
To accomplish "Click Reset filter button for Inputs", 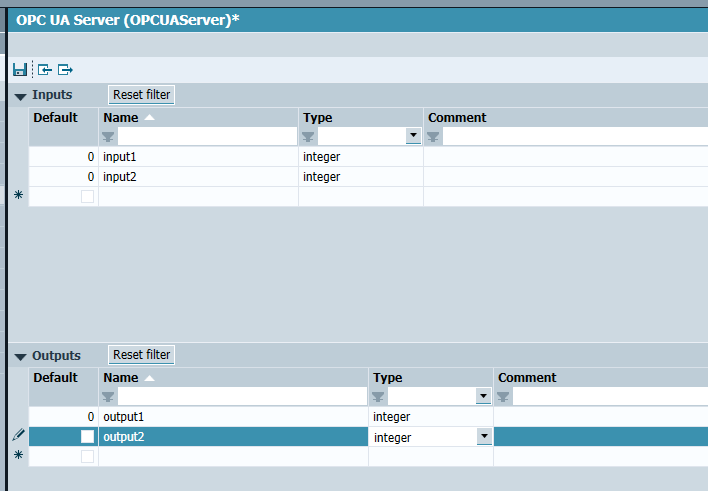I will tap(141, 95).
